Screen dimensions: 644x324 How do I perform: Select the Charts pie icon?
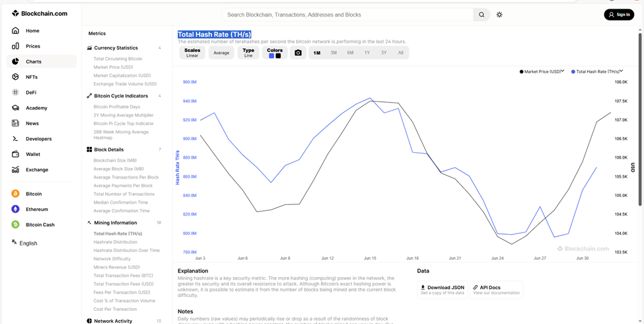15,61
